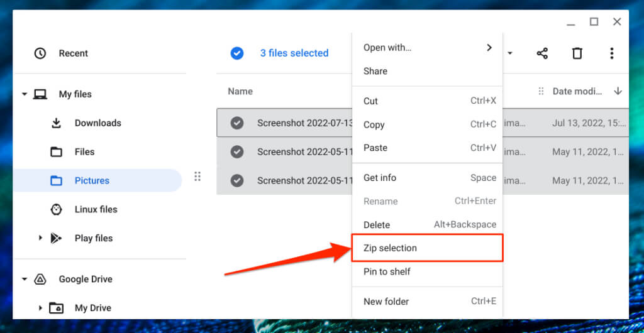Expand the Play files folder
The width and height of the screenshot is (644, 333).
coord(40,238)
